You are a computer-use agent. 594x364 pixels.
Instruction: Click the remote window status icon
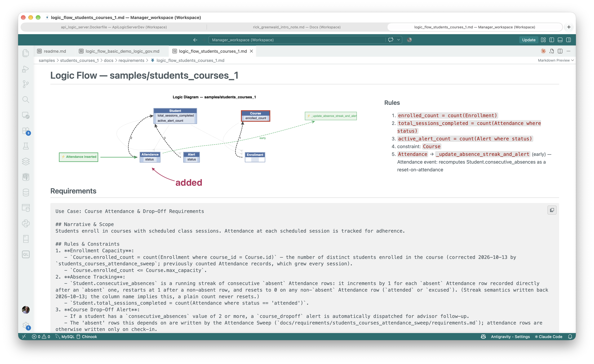pyautogui.click(x=24, y=337)
